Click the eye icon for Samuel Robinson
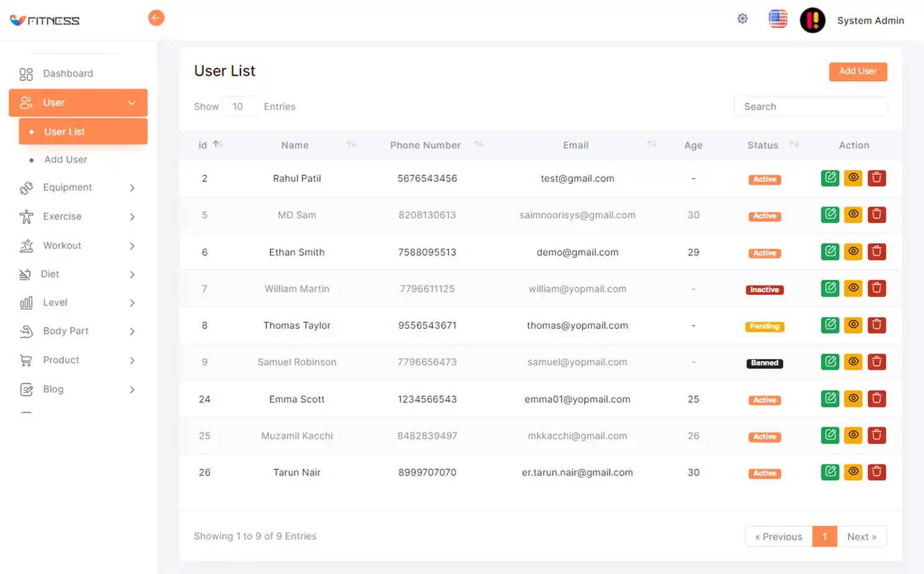924x574 pixels. click(x=853, y=362)
